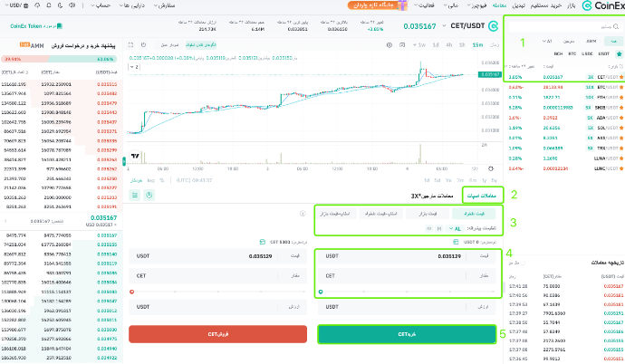Toggle the order indicator collapse box on chart
The image size is (625, 364).
(x=134, y=67)
